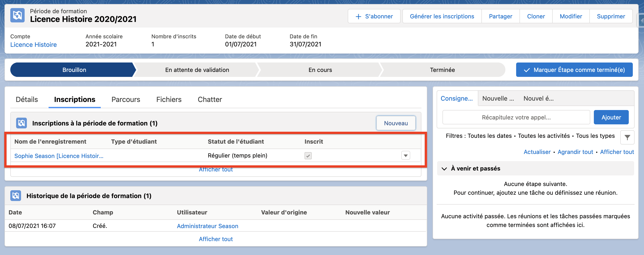Click the Historique de la période icon

pyautogui.click(x=16, y=195)
